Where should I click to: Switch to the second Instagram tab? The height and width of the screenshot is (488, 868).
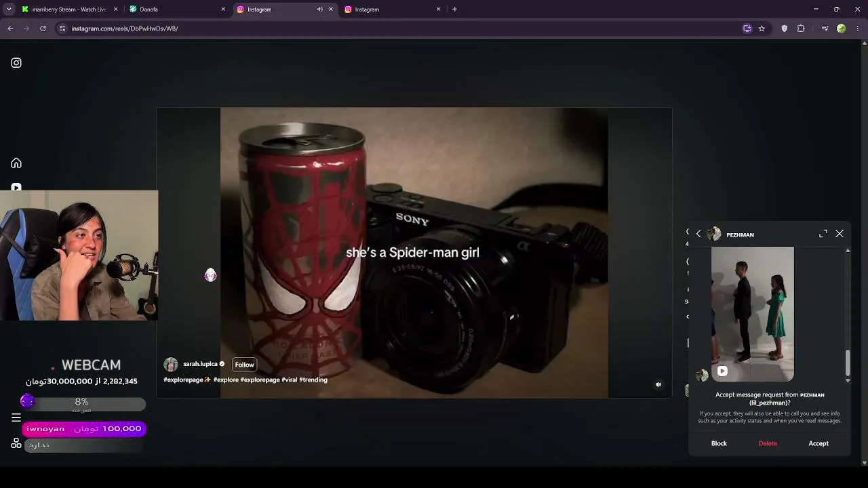[x=392, y=9]
